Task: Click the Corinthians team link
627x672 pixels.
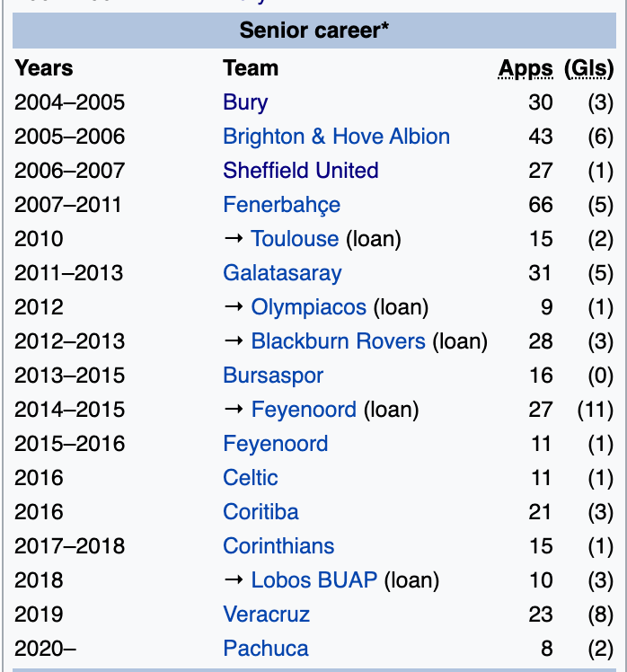Action: pos(278,546)
